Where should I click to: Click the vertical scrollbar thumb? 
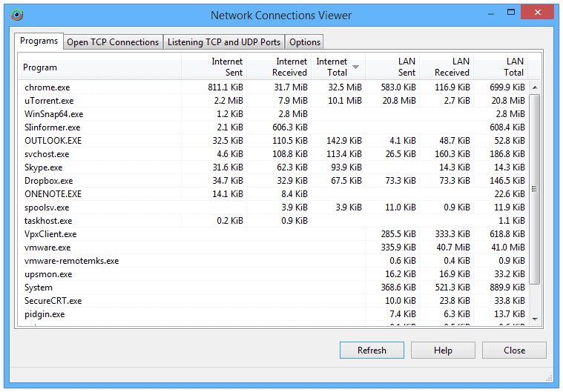(x=535, y=188)
